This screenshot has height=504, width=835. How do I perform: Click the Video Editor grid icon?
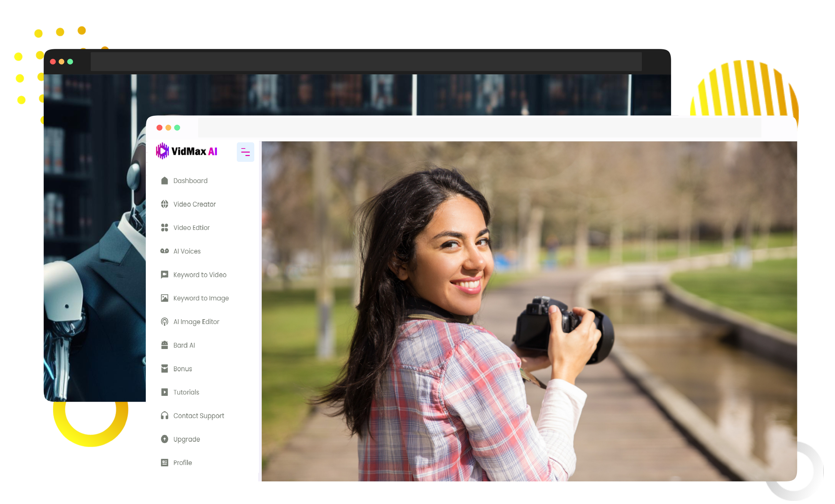click(164, 228)
